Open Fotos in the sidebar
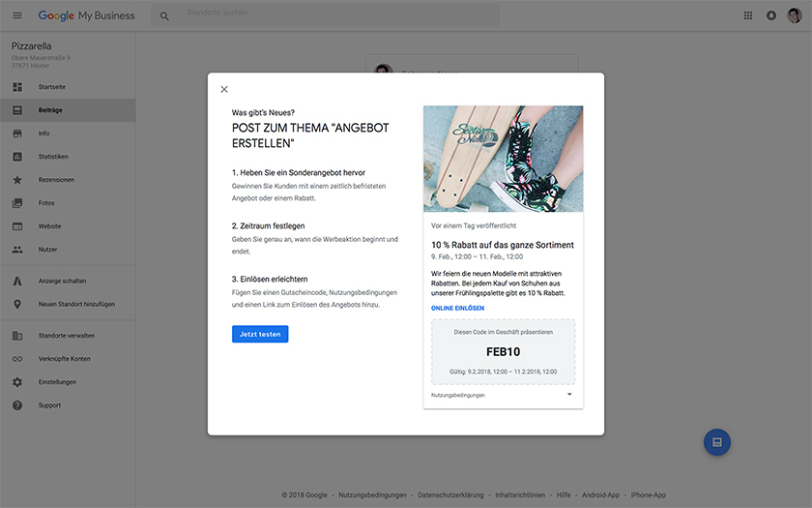This screenshot has height=508, width=812. point(47,203)
